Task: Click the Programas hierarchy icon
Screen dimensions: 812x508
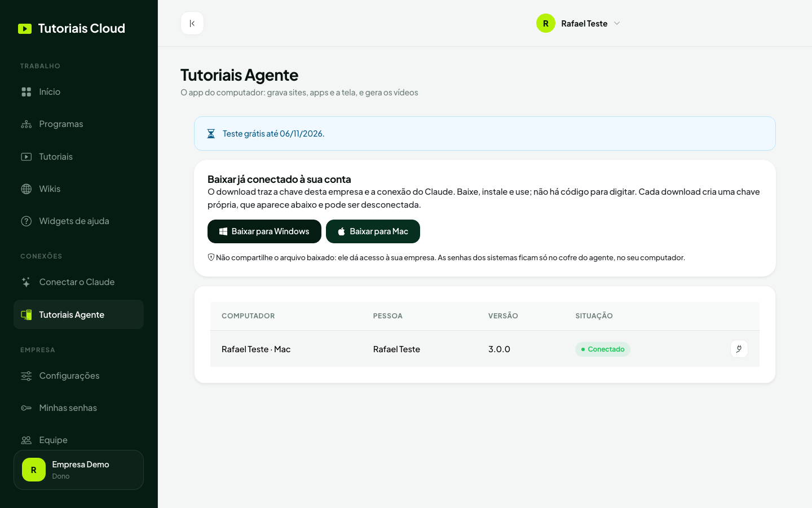Action: click(27, 124)
